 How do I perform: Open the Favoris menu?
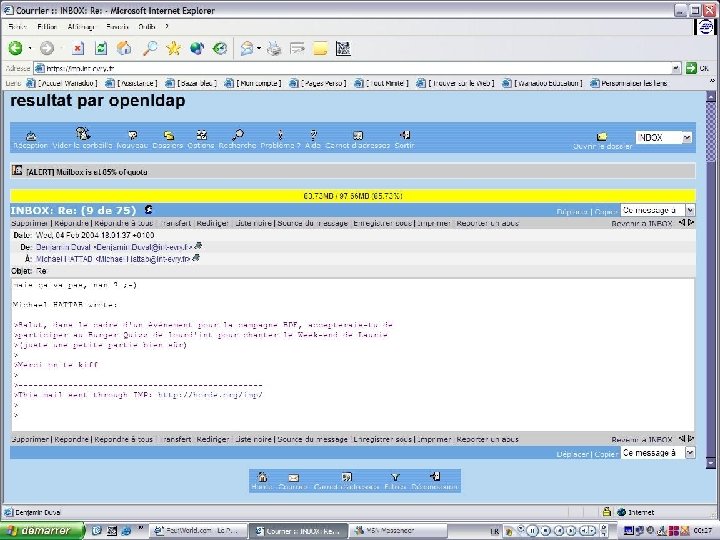click(x=117, y=27)
